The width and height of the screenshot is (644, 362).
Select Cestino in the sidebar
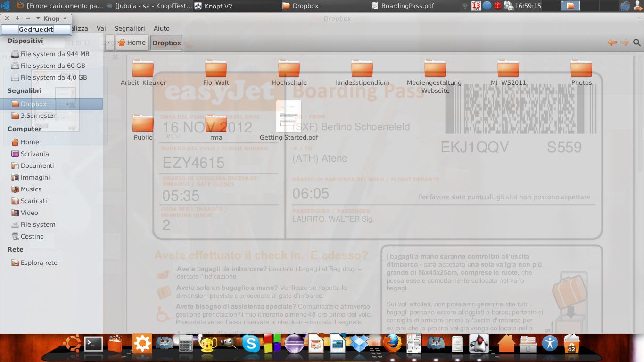(51, 236)
